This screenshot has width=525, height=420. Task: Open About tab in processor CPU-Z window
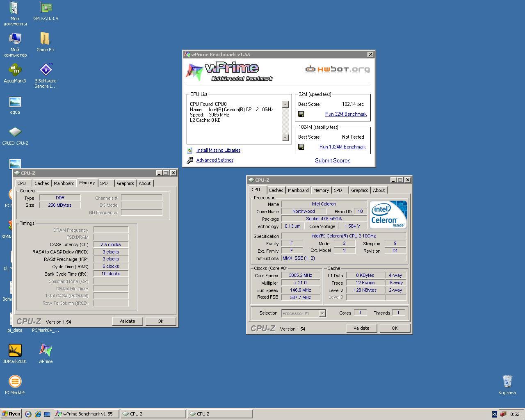(x=379, y=190)
